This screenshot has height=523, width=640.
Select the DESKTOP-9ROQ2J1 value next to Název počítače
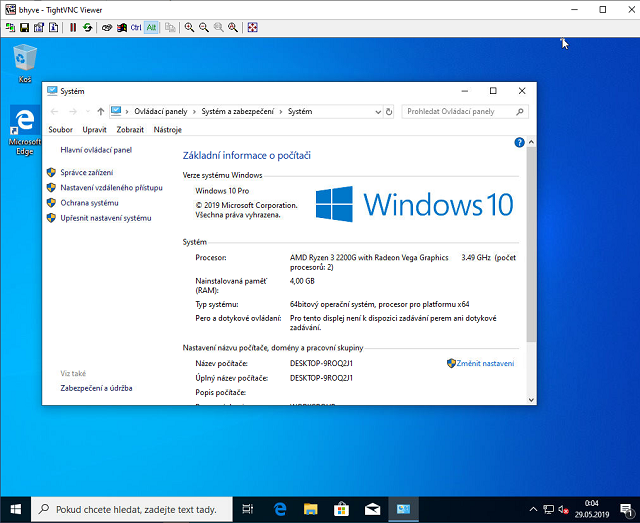pyautogui.click(x=321, y=363)
